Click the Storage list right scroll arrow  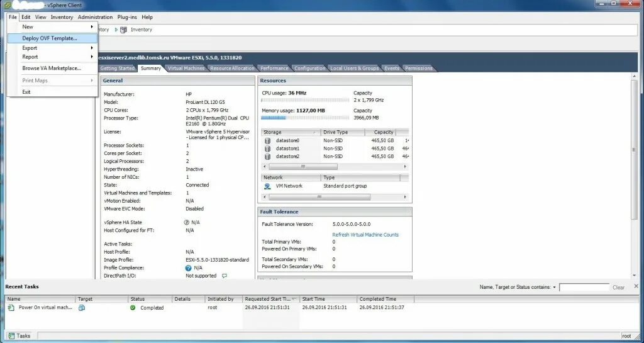(x=405, y=166)
